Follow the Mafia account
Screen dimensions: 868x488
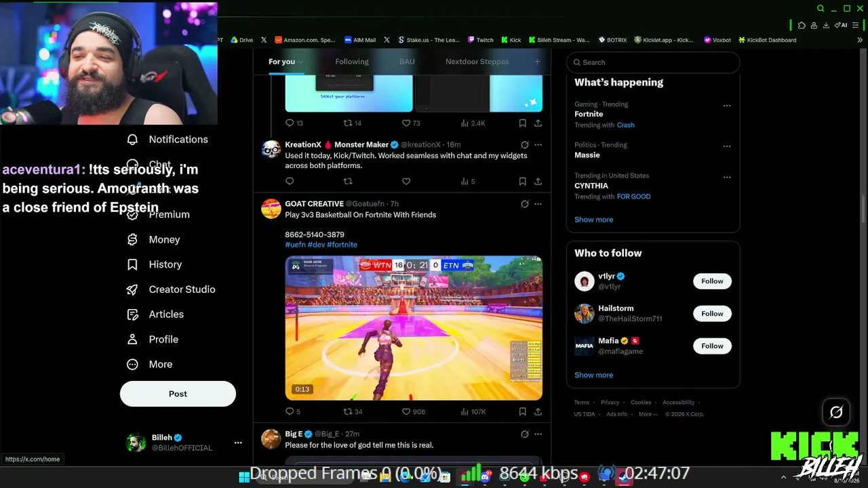[x=712, y=346]
